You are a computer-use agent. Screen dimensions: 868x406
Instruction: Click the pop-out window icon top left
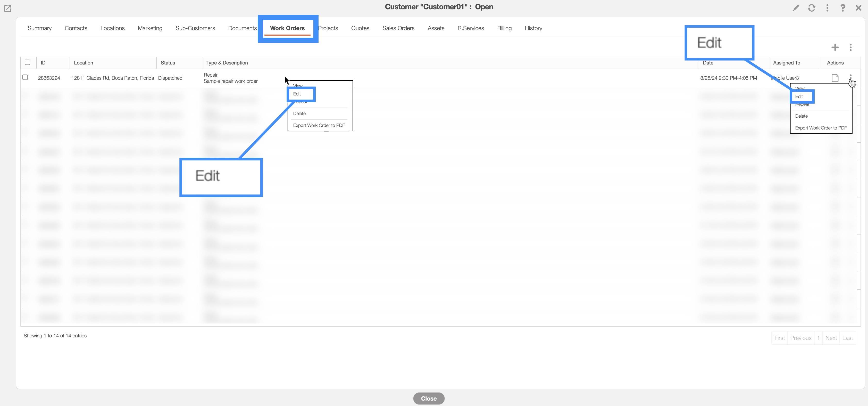coord(7,9)
